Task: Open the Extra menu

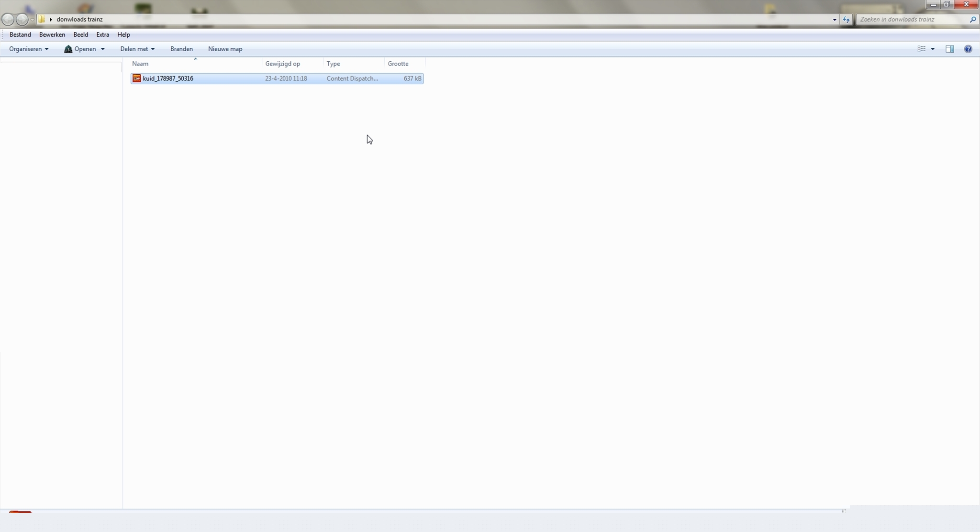Action: click(x=102, y=34)
